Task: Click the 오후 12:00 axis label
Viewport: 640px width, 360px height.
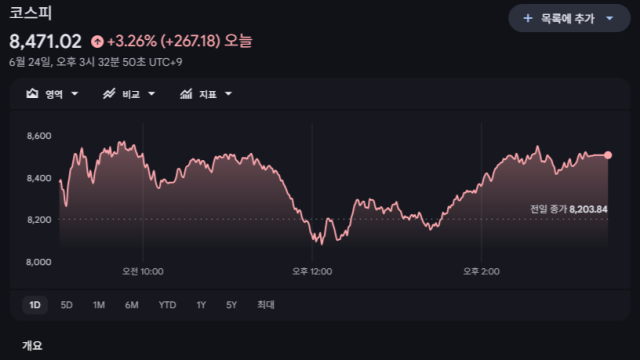Action: 312,271
